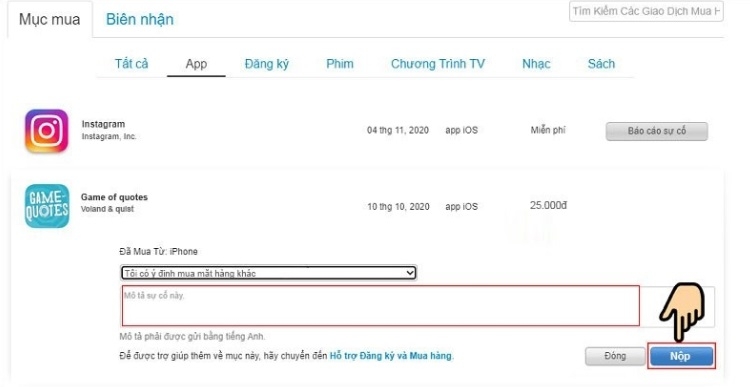Image resolution: width=750 pixels, height=387 pixels.
Task: Open the Nhạc category
Action: (536, 64)
